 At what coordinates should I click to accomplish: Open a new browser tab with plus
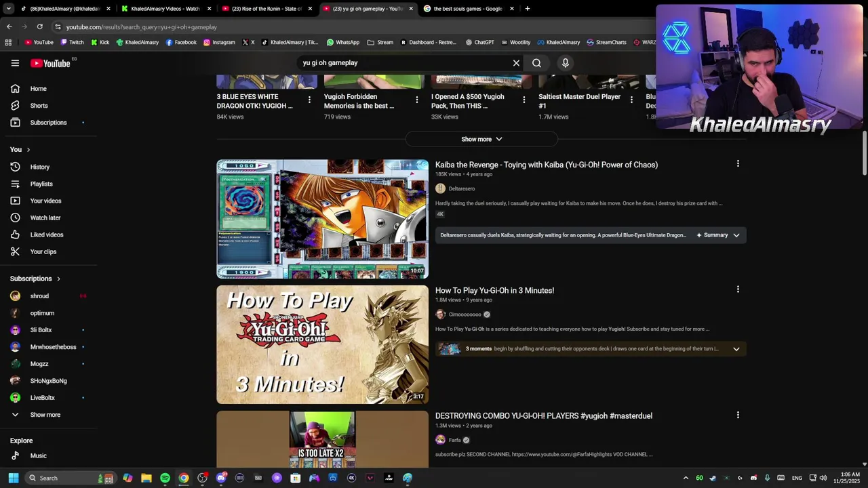point(527,9)
